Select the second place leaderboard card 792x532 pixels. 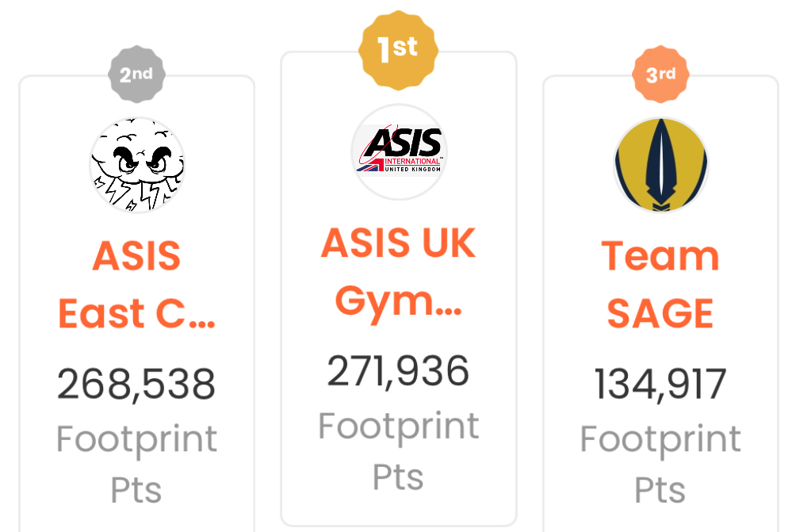(x=137, y=304)
